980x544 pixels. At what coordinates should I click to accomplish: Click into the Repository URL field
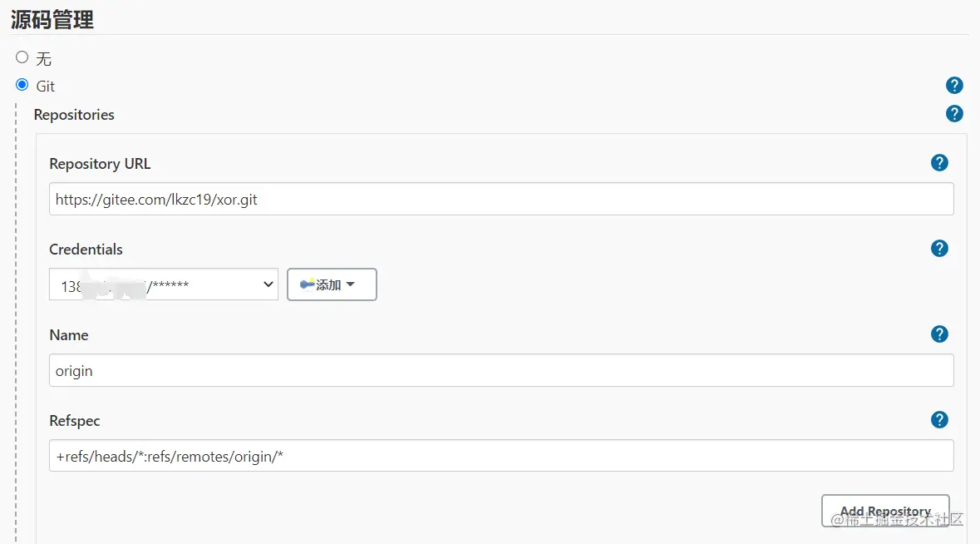tap(500, 200)
